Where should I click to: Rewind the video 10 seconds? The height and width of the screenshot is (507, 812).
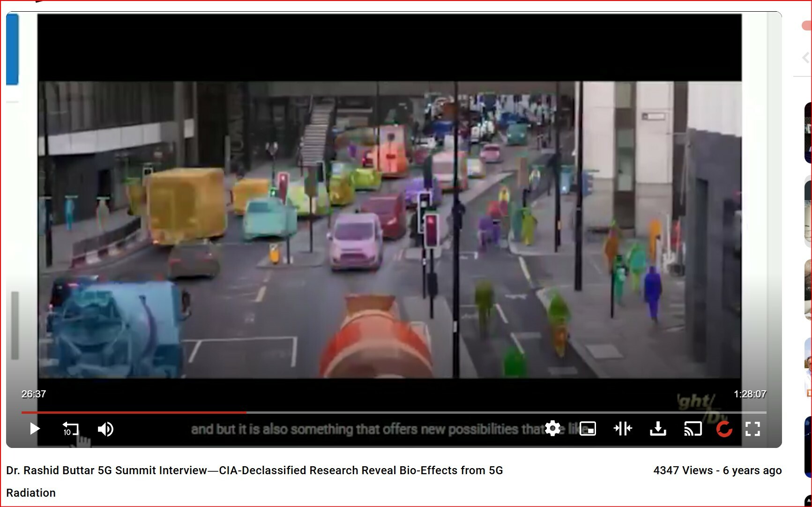coord(70,429)
